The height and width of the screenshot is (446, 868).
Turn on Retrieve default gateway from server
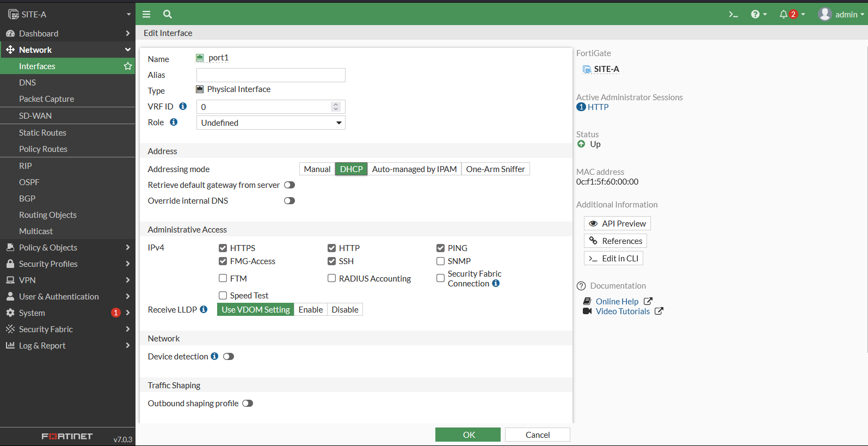point(290,185)
